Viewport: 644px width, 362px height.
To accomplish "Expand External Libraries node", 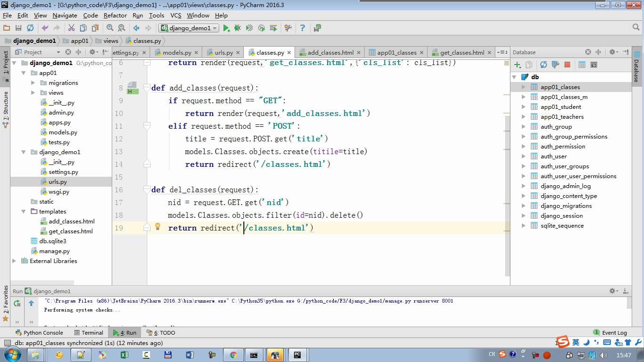I will click(14, 261).
